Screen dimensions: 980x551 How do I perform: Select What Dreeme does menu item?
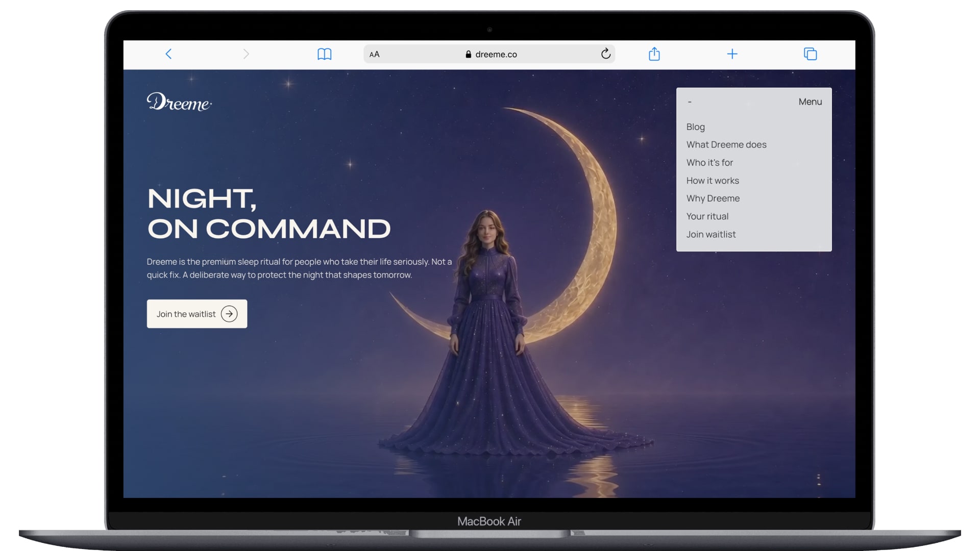tap(726, 145)
